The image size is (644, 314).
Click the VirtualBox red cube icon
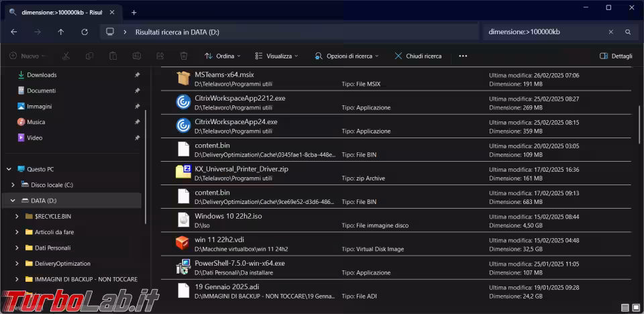coord(182,244)
